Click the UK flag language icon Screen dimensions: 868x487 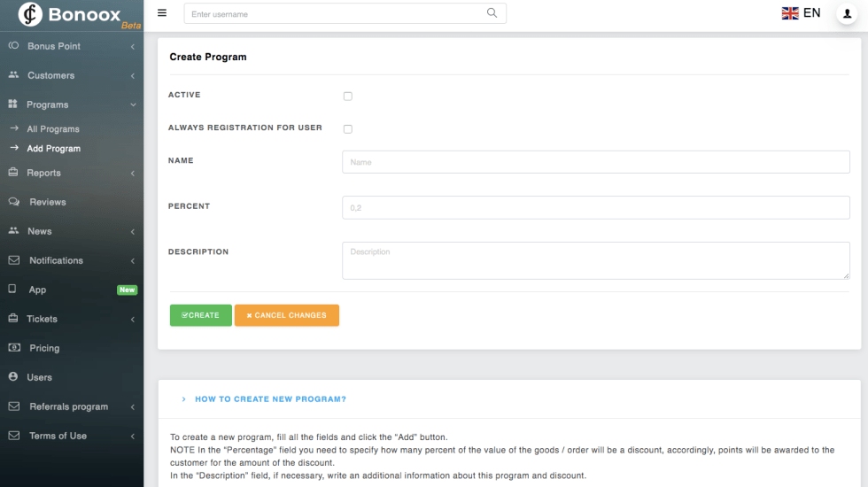(790, 13)
